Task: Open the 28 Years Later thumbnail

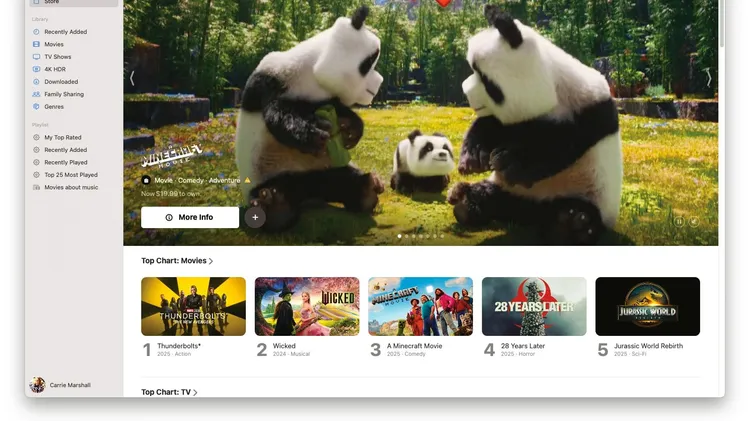Action: click(534, 306)
